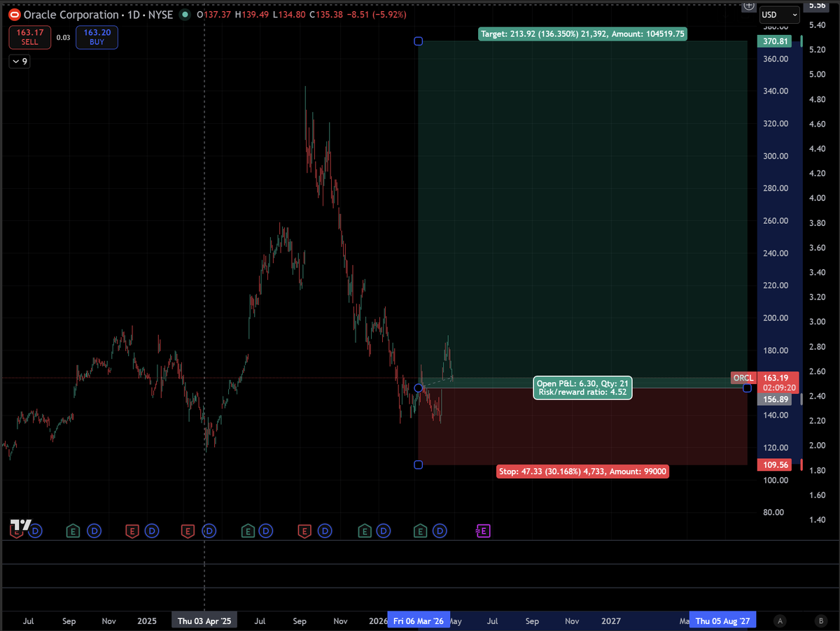Select the right-edge handle of the long position
Viewport: 840px width, 631px height.
(747, 388)
